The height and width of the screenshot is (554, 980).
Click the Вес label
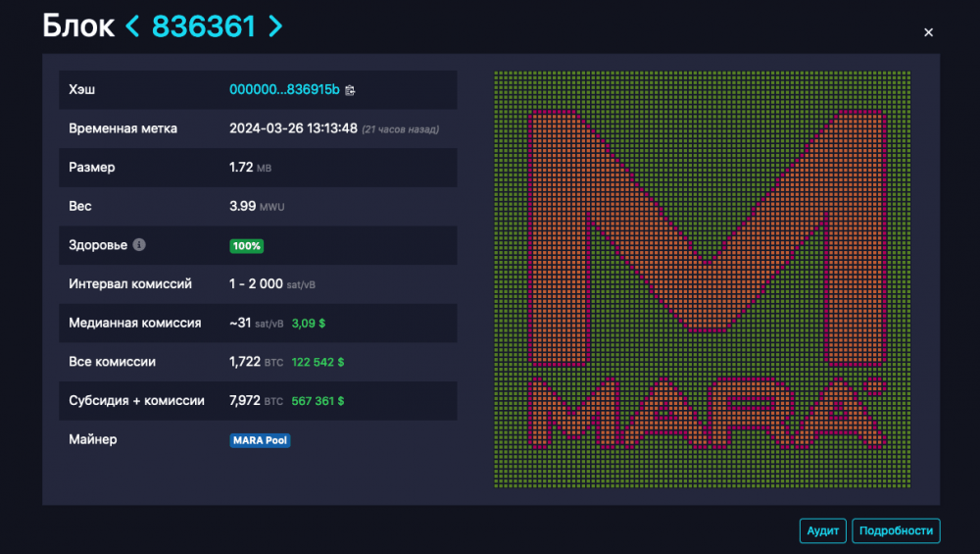coord(80,206)
